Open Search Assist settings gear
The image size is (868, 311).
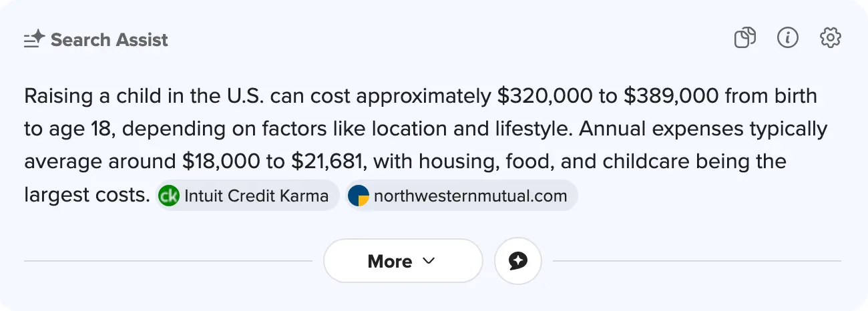pyautogui.click(x=830, y=38)
